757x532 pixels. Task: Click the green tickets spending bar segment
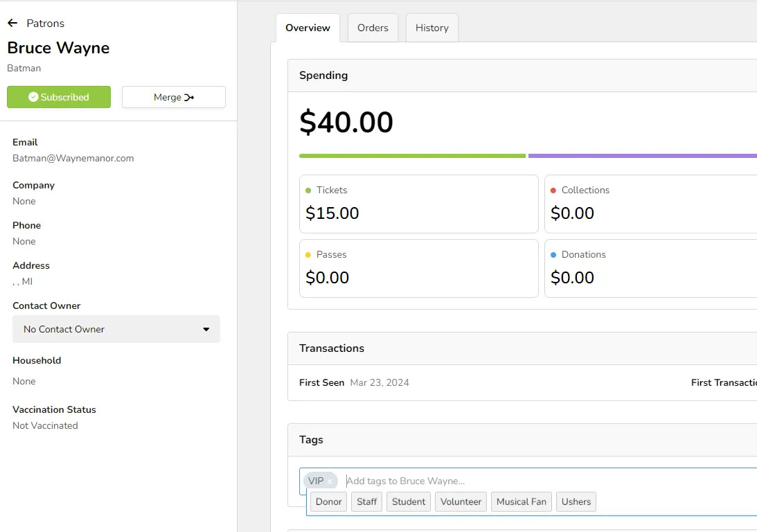[412, 156]
